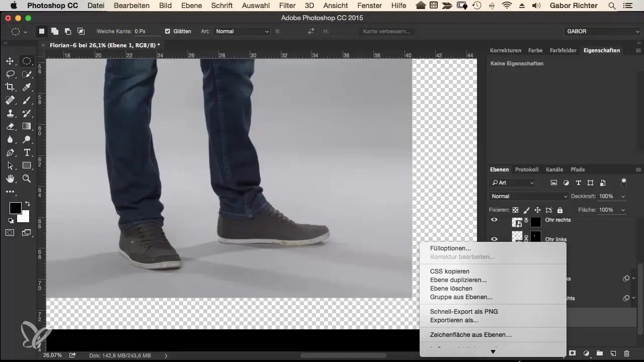Click the Kante verbessern button

click(x=387, y=31)
